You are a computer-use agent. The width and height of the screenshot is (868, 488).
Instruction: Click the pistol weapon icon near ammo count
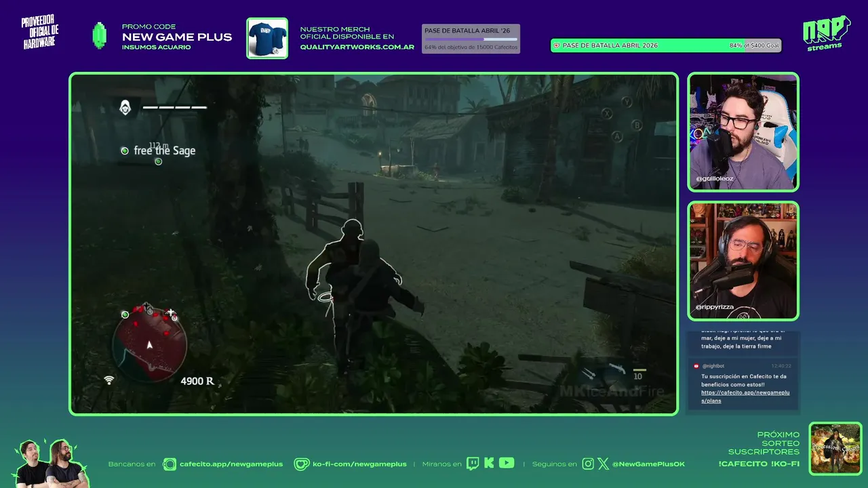(616, 368)
